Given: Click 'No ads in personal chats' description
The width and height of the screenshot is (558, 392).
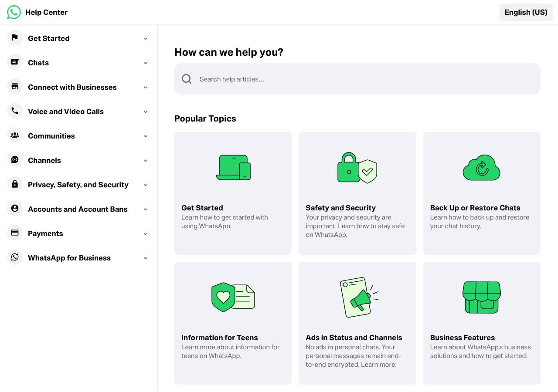Looking at the screenshot, I should [x=354, y=356].
